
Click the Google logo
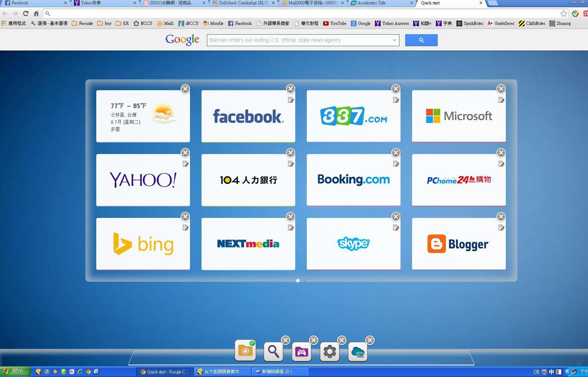point(182,40)
